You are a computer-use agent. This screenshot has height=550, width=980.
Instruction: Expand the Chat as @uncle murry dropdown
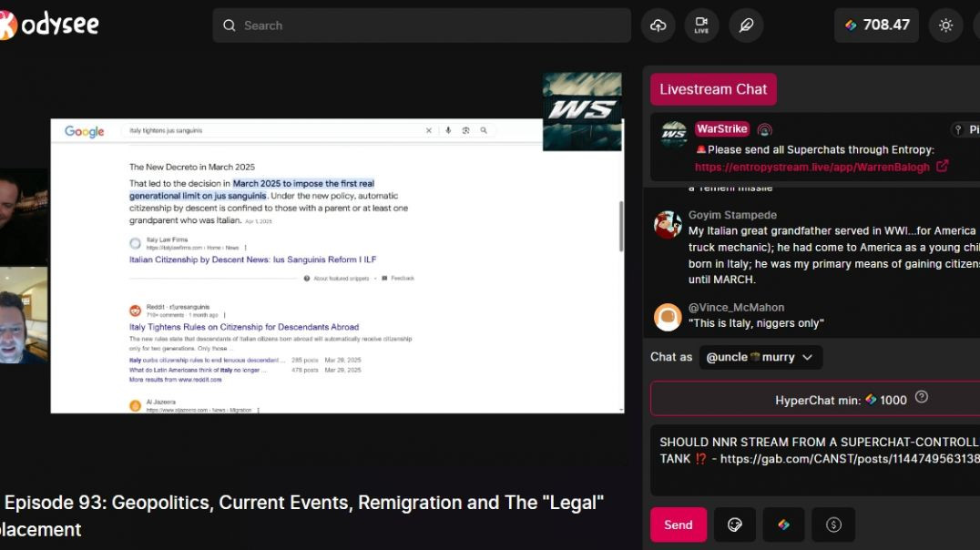pyautogui.click(x=760, y=357)
